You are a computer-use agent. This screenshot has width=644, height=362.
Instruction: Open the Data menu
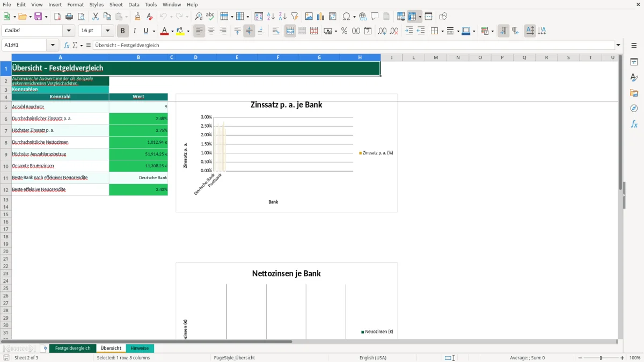pos(134,4)
